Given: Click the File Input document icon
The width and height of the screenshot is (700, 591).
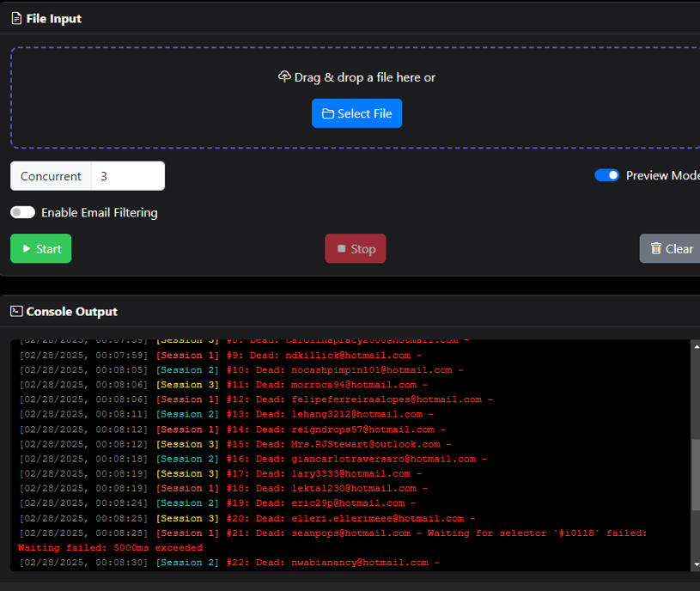Looking at the screenshot, I should [16, 18].
